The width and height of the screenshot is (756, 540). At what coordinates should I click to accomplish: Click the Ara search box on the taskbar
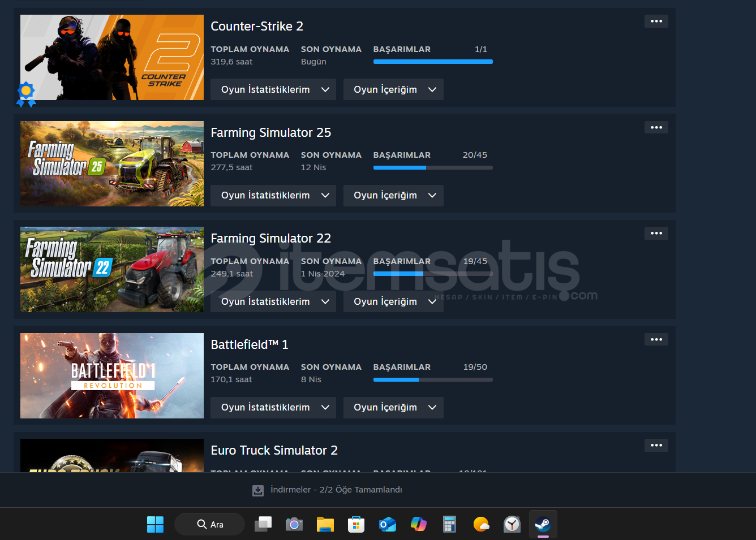[x=210, y=524]
